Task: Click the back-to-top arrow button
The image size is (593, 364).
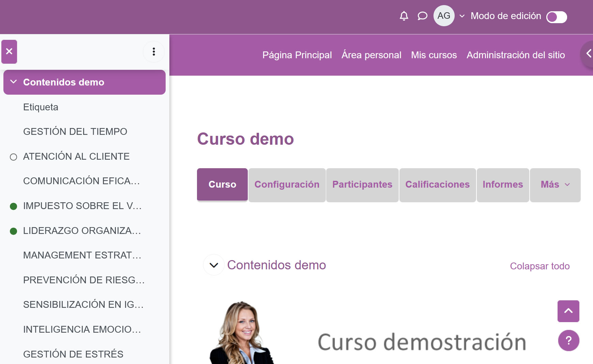Action: (568, 311)
